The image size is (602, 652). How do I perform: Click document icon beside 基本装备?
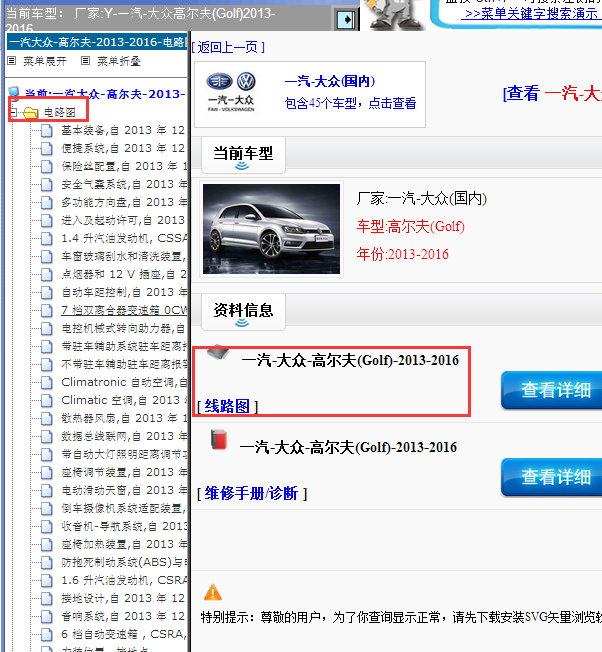coord(47,131)
